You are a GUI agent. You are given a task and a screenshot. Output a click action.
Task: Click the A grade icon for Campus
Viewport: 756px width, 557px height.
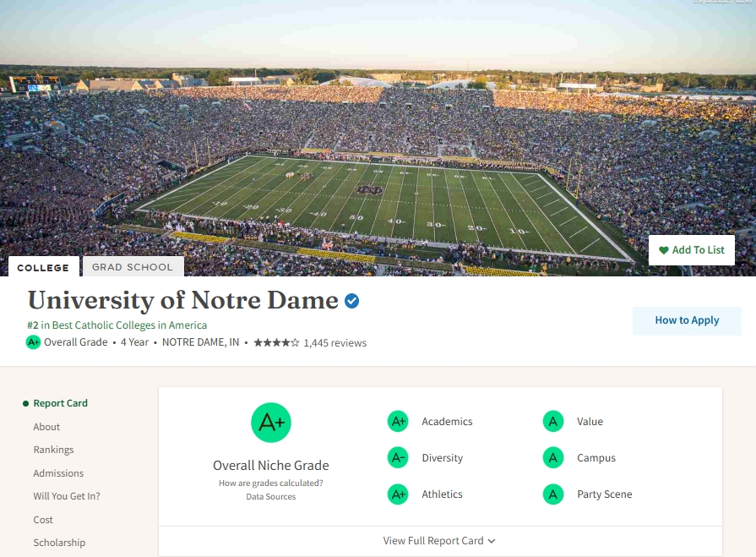pyautogui.click(x=553, y=457)
